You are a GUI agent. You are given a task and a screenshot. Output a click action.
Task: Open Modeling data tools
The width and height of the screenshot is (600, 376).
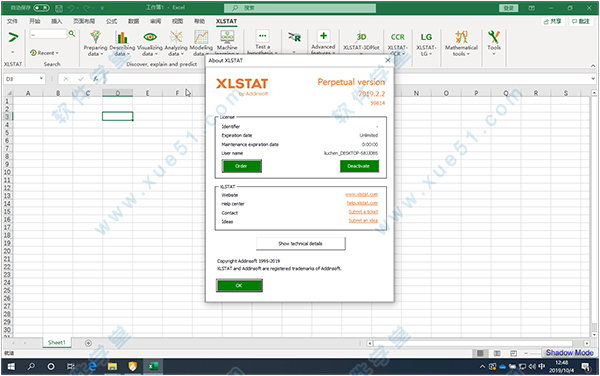tap(201, 37)
